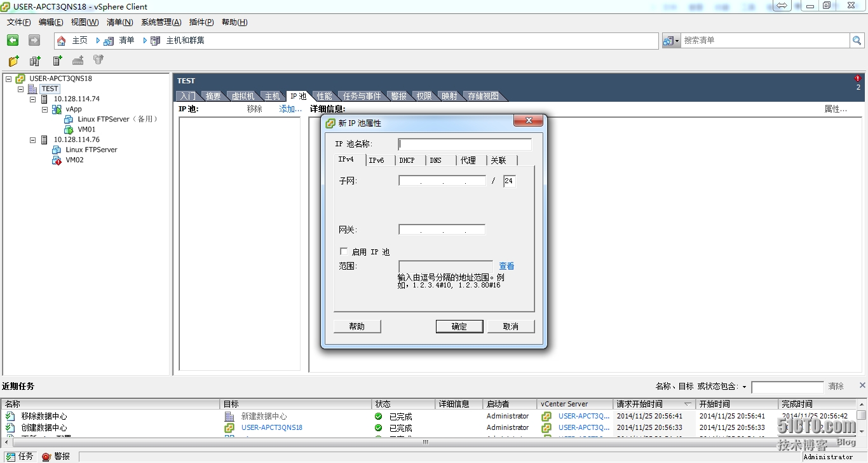Click the 取消 button in the dialog
The width and height of the screenshot is (868, 463).
[x=511, y=326]
